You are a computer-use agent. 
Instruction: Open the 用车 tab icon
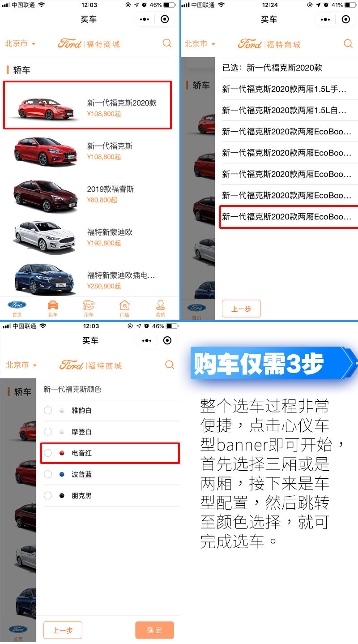[89, 305]
